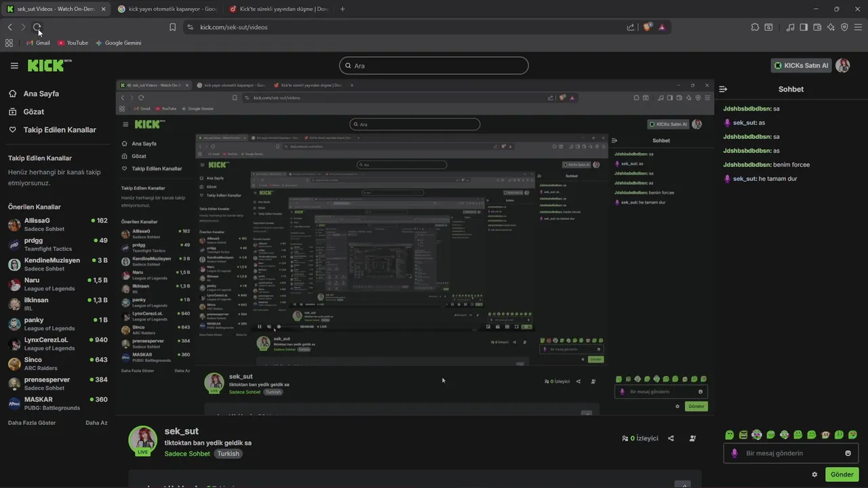Reload the current page
This screenshot has width=868, height=488.
click(37, 27)
